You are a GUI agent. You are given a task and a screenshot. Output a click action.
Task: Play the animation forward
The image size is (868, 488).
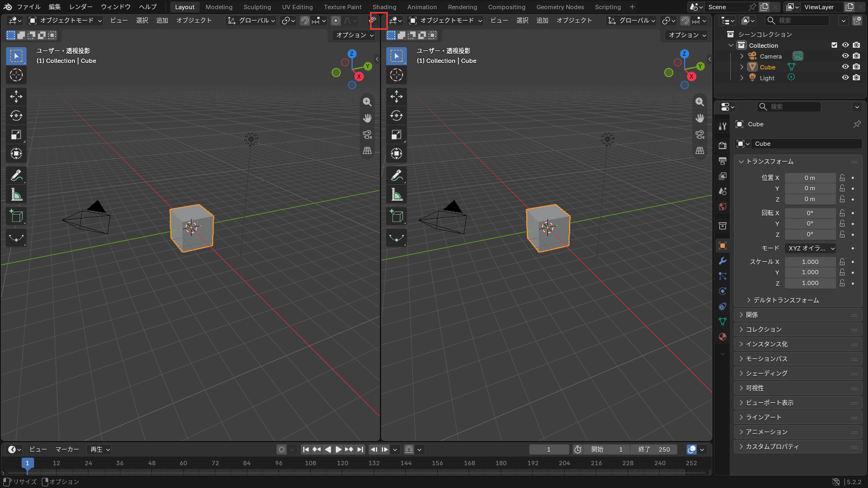coord(339,450)
